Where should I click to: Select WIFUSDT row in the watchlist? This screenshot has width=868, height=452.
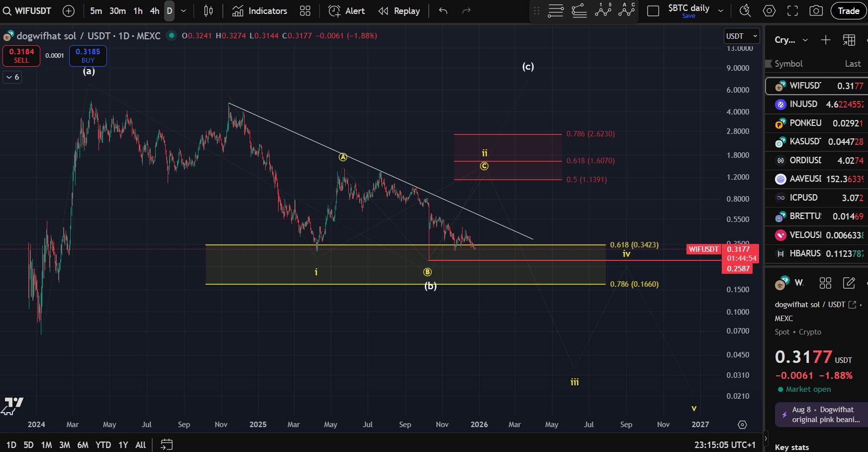816,86
